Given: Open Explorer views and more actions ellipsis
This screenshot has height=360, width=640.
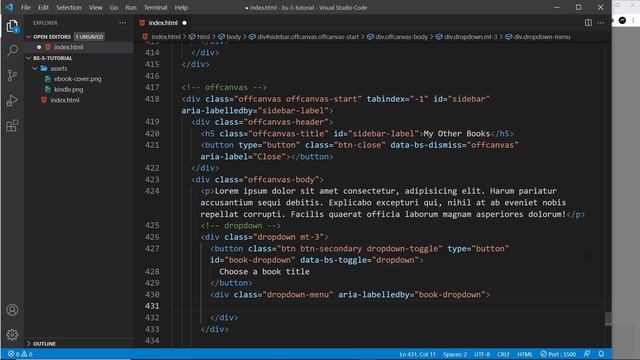Looking at the screenshot, I should (x=122, y=23).
